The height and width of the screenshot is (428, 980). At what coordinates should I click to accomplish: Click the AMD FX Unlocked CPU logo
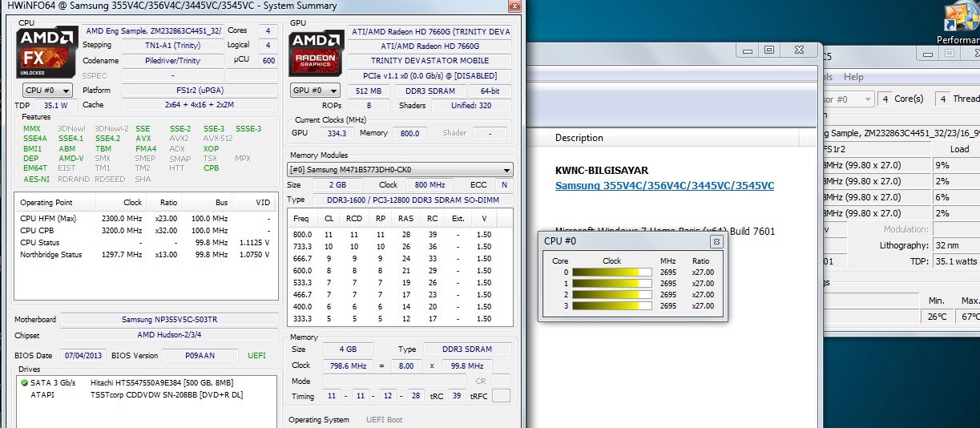[x=46, y=51]
